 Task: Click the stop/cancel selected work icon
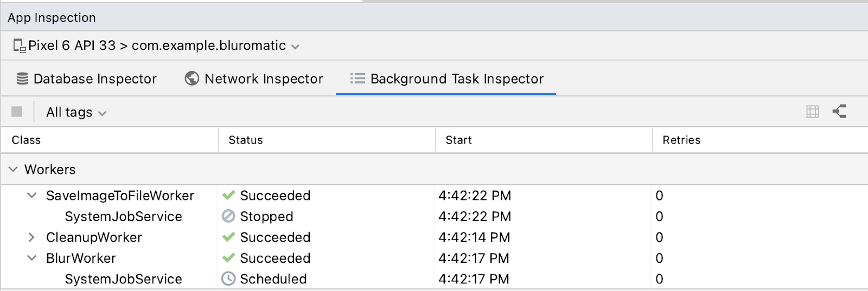(17, 112)
